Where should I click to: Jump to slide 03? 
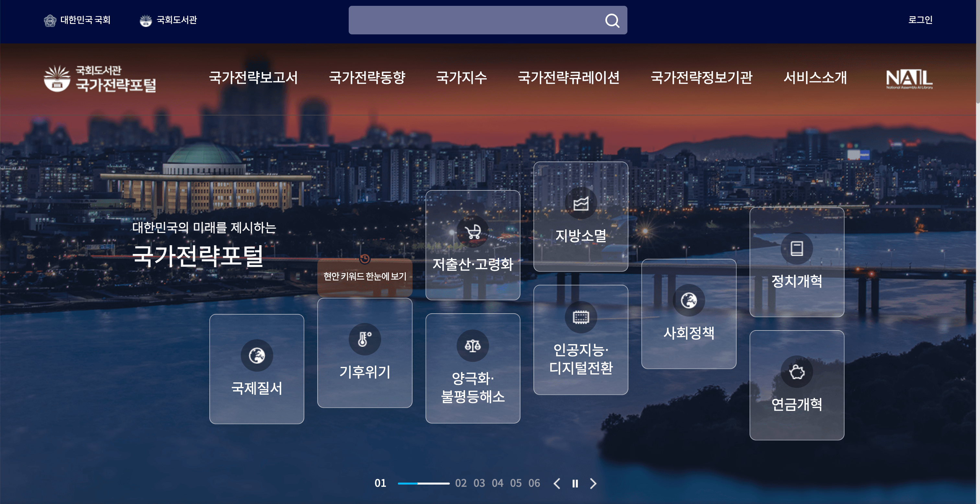[x=479, y=484]
